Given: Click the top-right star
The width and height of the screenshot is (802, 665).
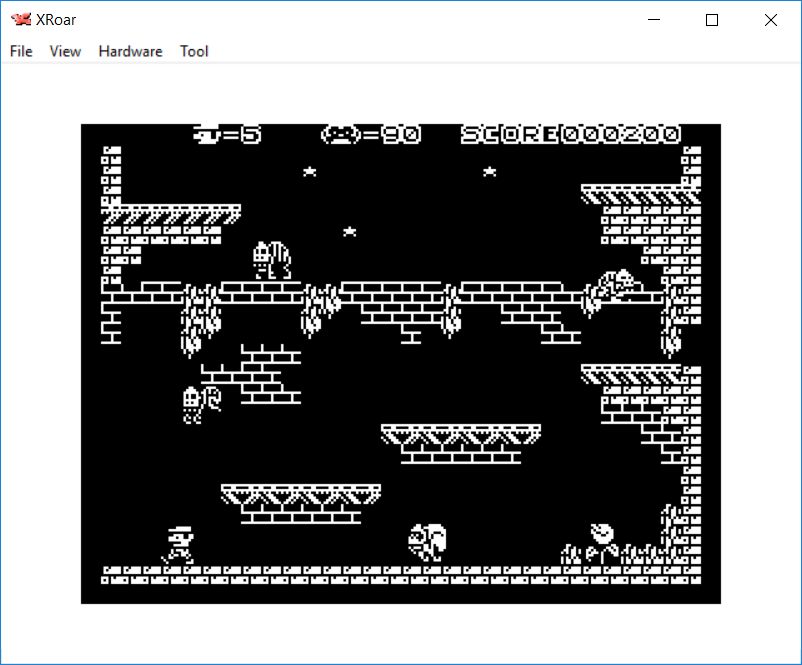Looking at the screenshot, I should click(490, 172).
